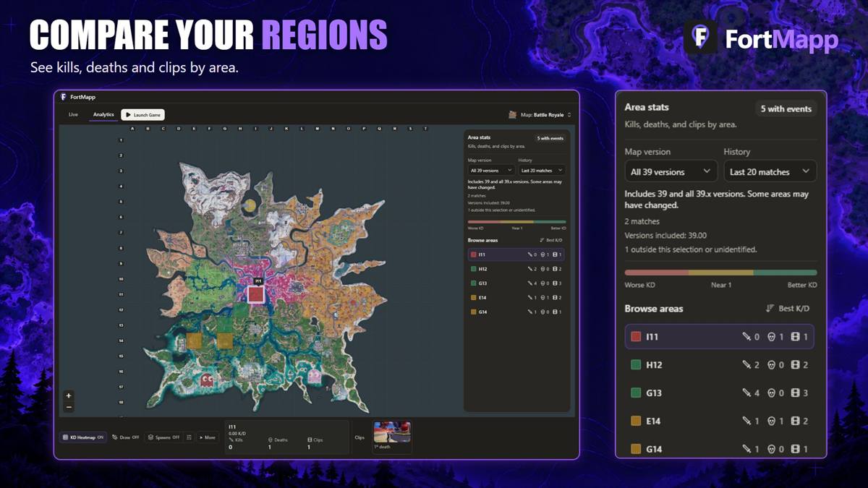This screenshot has height=488, width=868.
Task: Click the kills icon in enlarged H12 row
Action: tap(746, 365)
